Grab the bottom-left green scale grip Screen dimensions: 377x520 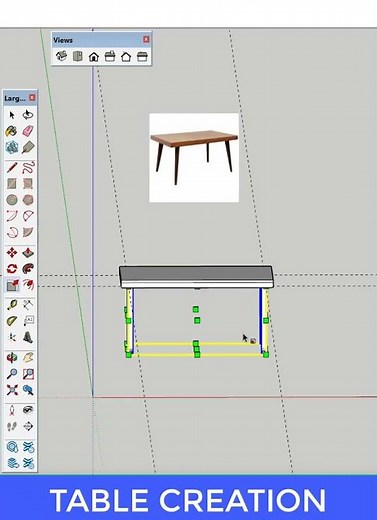129,355
